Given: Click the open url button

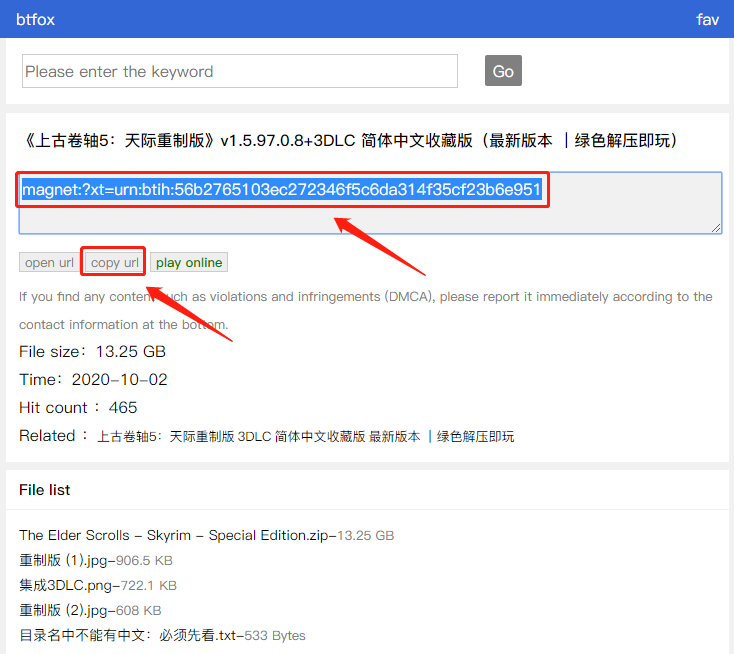Looking at the screenshot, I should tap(49, 263).
